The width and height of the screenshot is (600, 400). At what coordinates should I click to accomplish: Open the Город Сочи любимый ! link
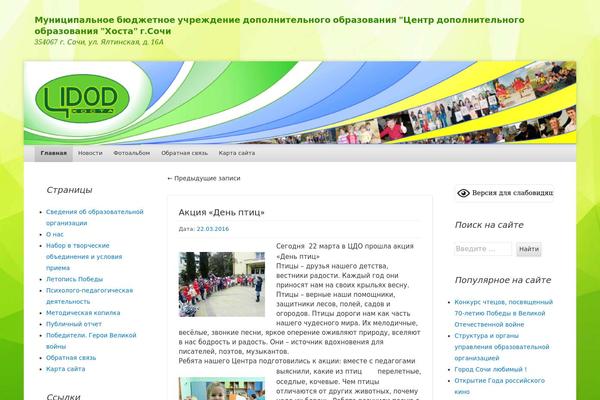pos(490,369)
